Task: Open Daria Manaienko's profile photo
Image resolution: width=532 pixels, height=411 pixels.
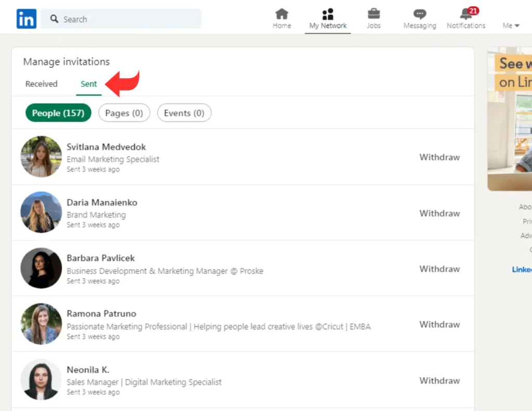Action: tap(41, 212)
